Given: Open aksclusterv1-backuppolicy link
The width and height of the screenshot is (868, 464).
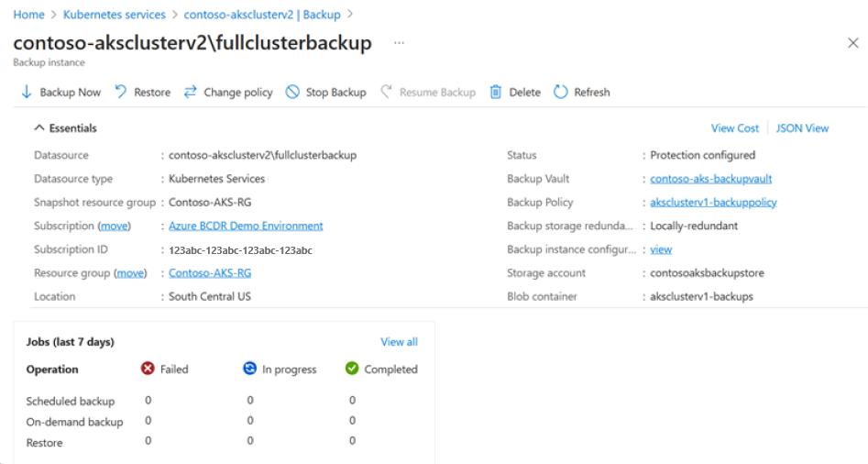Looking at the screenshot, I should point(713,202).
